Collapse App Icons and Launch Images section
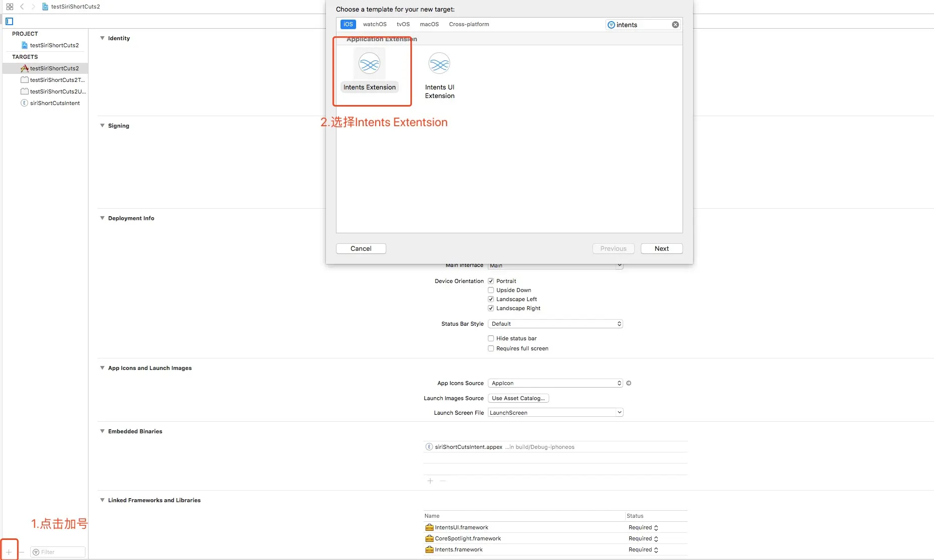This screenshot has height=560, width=934. pyautogui.click(x=103, y=368)
